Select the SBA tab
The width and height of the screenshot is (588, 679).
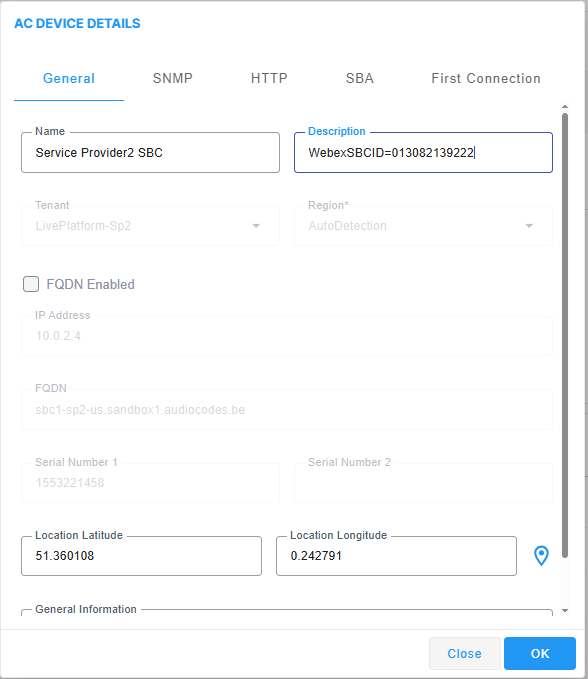coord(359,78)
